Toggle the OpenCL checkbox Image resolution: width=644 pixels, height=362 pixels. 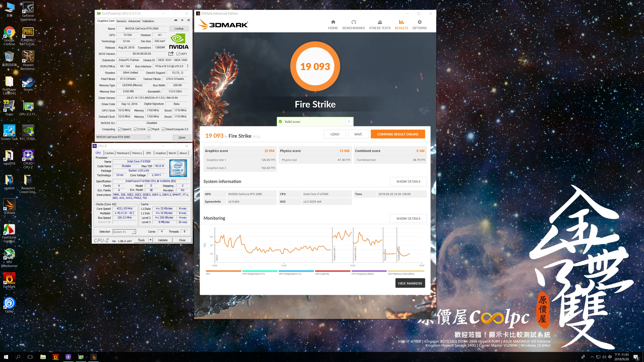pyautogui.click(x=120, y=129)
